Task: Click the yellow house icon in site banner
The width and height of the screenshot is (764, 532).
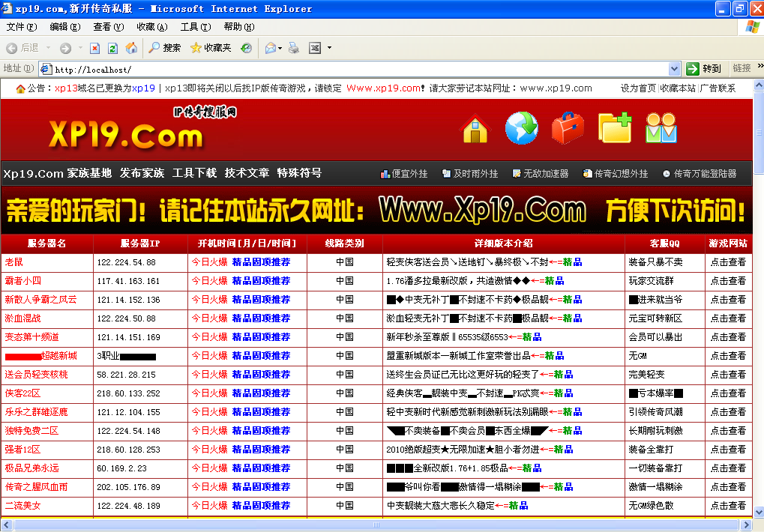Action: [x=476, y=128]
